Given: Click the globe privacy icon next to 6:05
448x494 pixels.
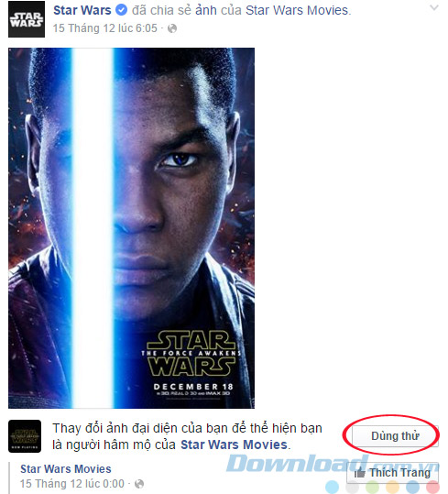Looking at the screenshot, I should (x=172, y=28).
